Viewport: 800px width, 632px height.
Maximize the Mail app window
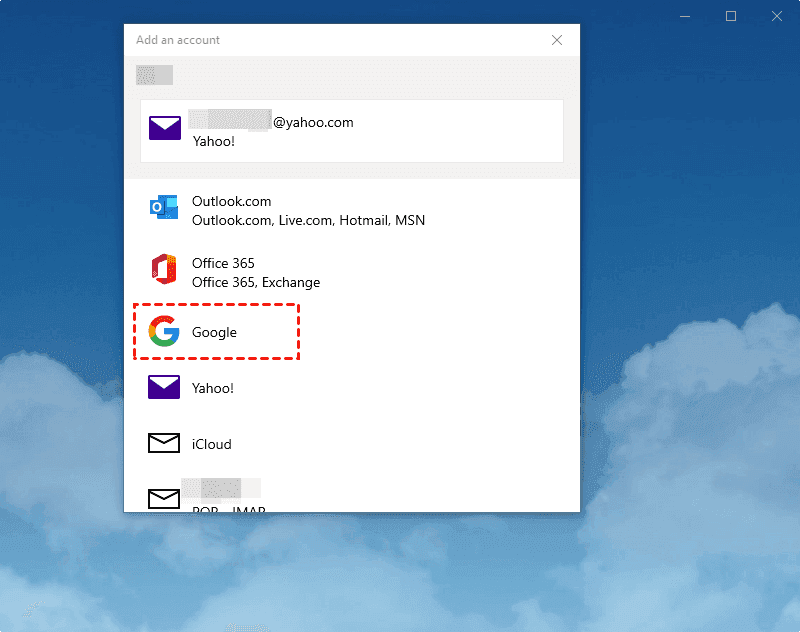[x=731, y=16]
